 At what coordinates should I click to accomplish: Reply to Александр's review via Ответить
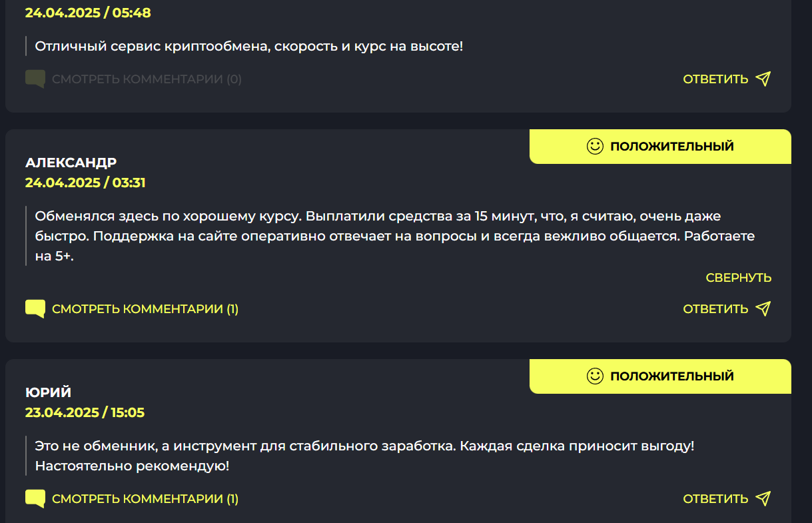pos(715,309)
